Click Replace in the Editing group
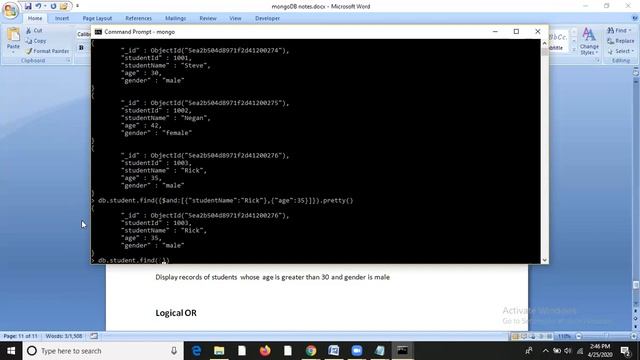The image size is (640, 360). 620,41
